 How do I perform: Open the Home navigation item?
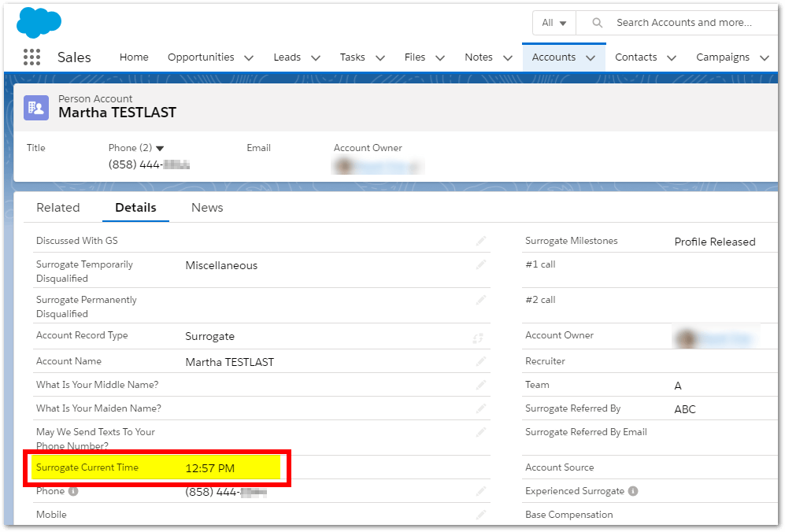(x=134, y=57)
